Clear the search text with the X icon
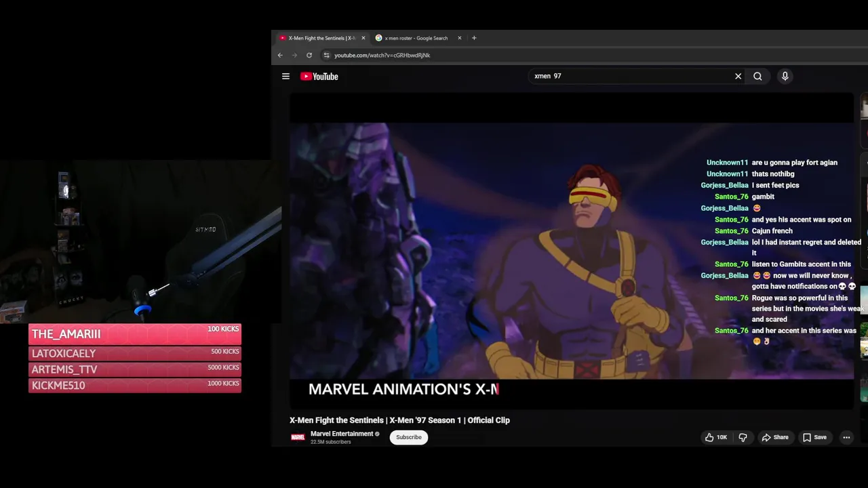Image resolution: width=868 pixels, height=488 pixels. point(738,77)
